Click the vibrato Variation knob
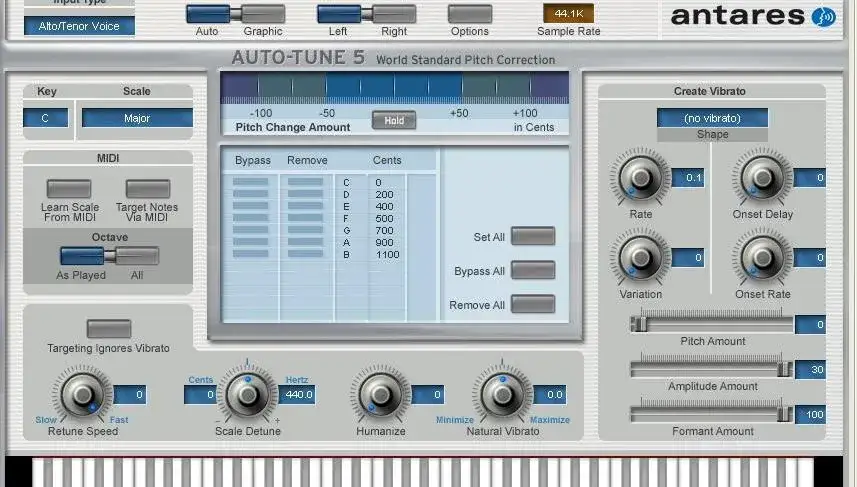 pos(640,257)
